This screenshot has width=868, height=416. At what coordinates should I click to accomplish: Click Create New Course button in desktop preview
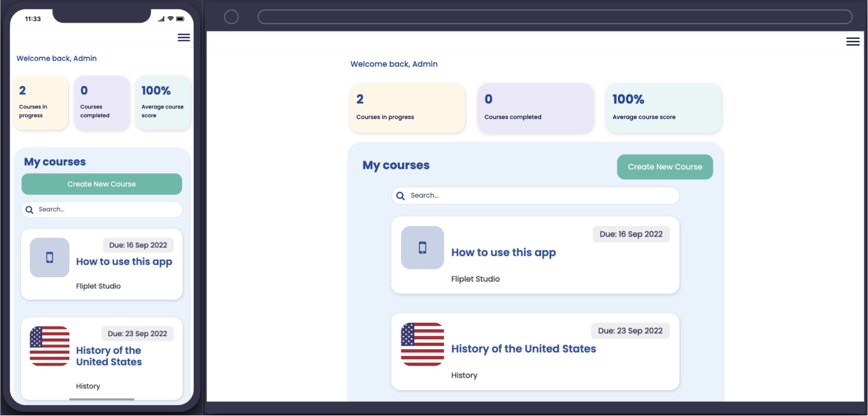click(665, 167)
